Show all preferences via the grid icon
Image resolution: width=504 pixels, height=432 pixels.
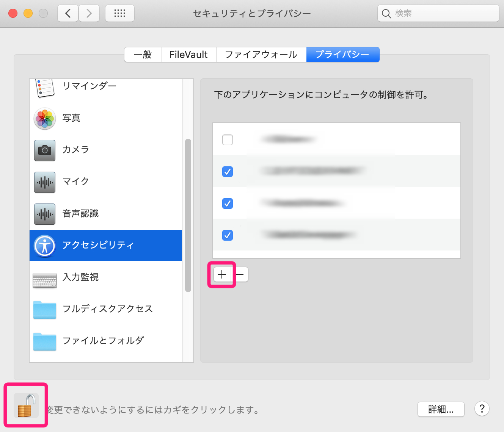click(120, 13)
